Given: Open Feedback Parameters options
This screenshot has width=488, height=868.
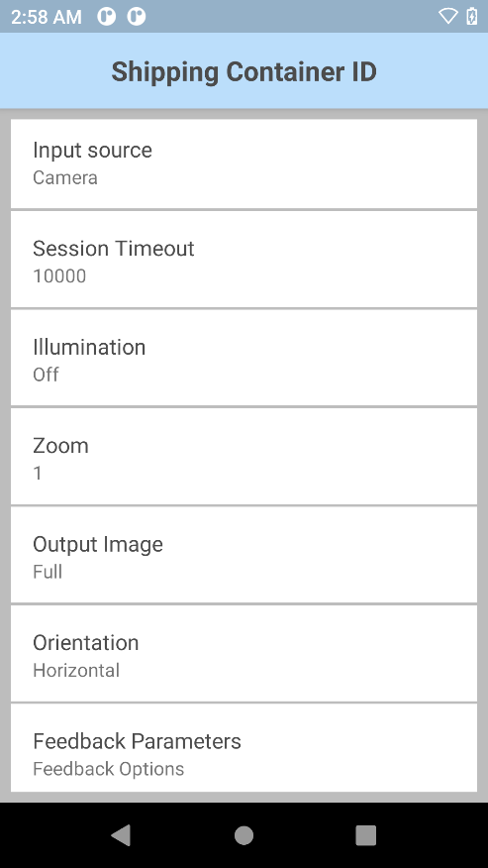Looking at the screenshot, I should point(244,748).
